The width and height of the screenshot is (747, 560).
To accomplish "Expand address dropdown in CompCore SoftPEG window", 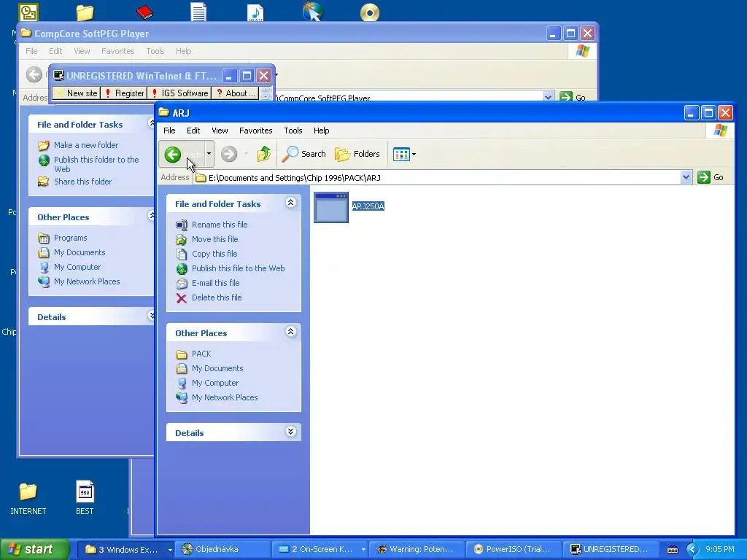I will [548, 97].
